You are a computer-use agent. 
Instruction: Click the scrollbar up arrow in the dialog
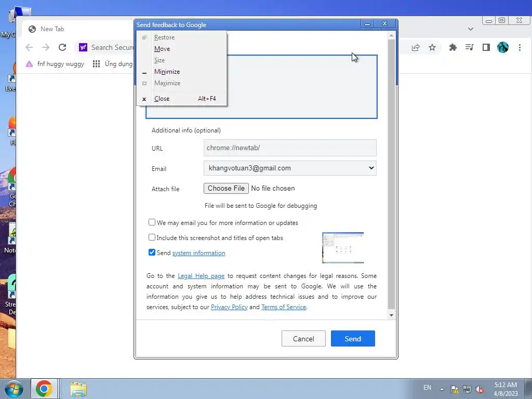[391, 35]
